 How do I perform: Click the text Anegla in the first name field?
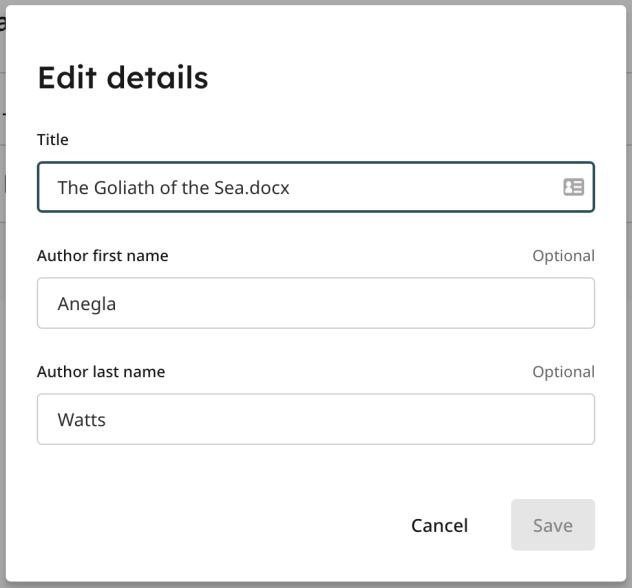tap(87, 304)
